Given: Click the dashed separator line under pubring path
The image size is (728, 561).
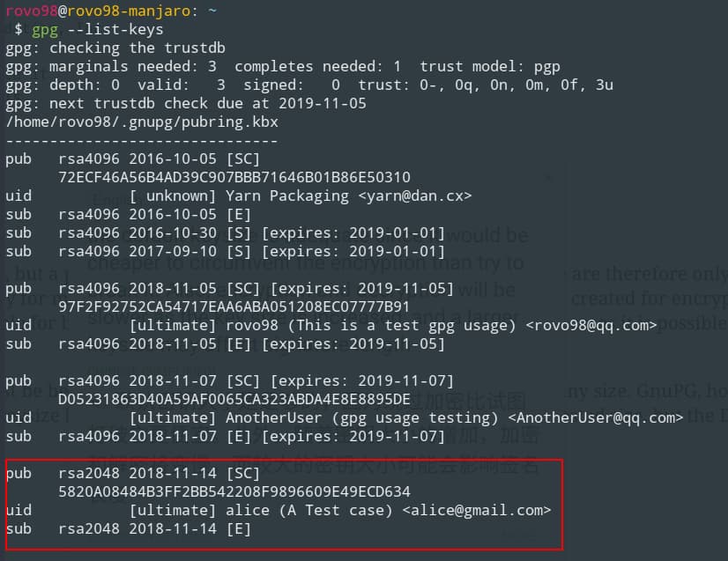Looking at the screenshot, I should (x=141, y=140).
